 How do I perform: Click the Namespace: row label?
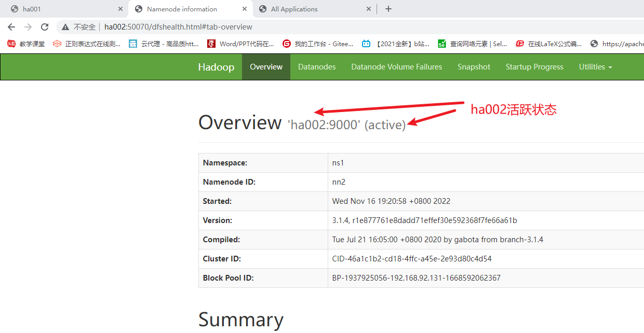pyautogui.click(x=225, y=163)
